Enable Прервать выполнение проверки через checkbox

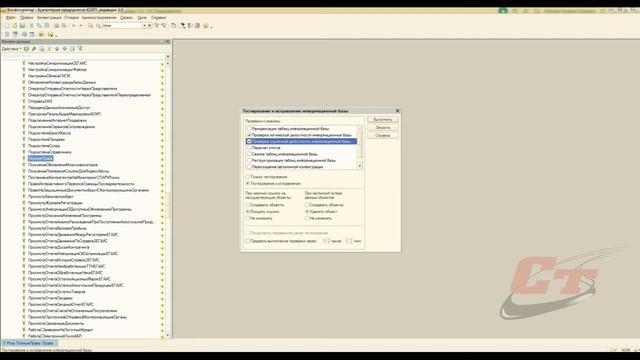247,241
